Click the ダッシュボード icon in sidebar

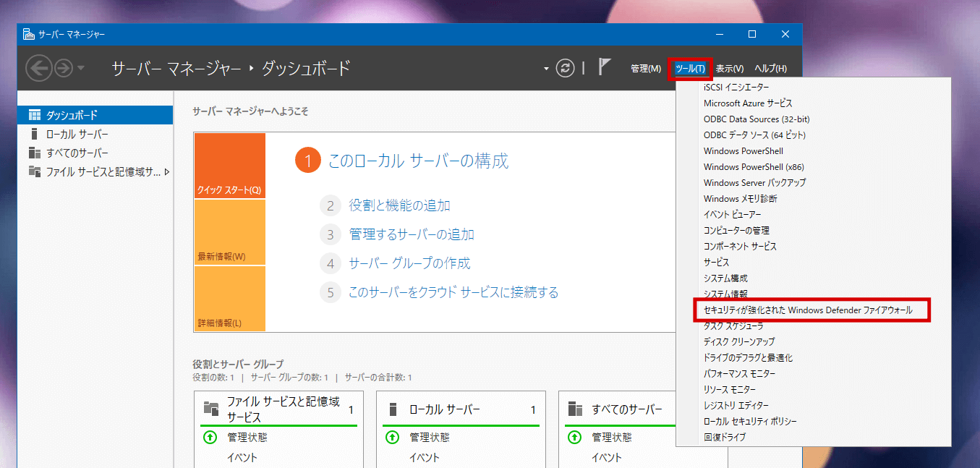click(34, 115)
